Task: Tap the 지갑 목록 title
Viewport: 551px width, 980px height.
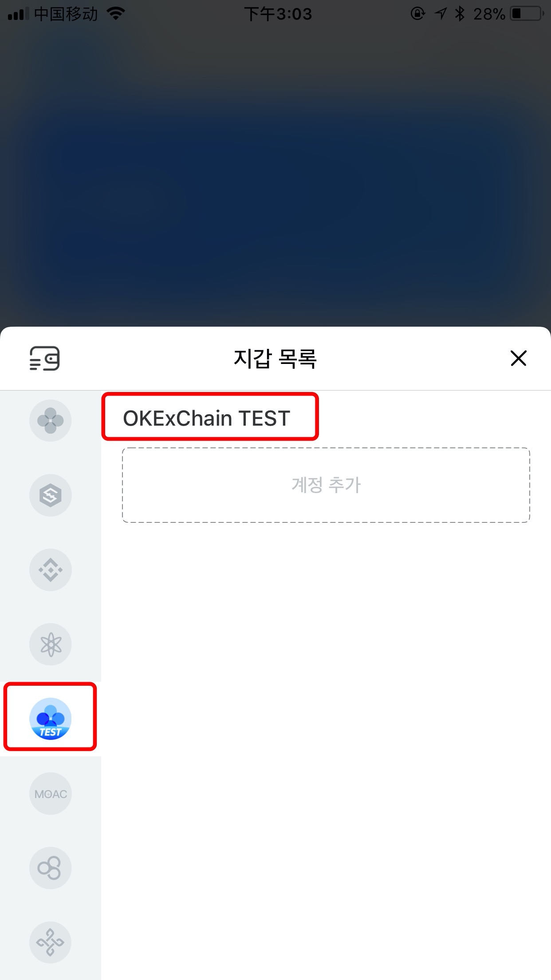Action: click(275, 358)
